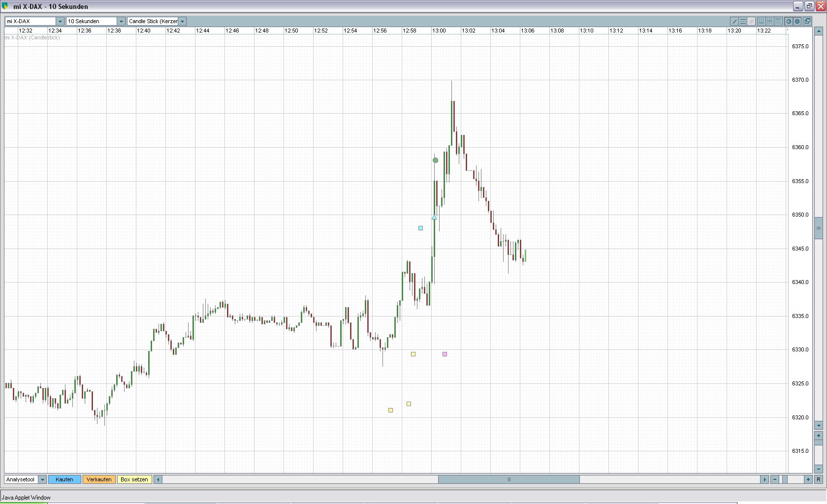Select the horizontal lines channel tool
827x504 pixels.
click(x=743, y=21)
